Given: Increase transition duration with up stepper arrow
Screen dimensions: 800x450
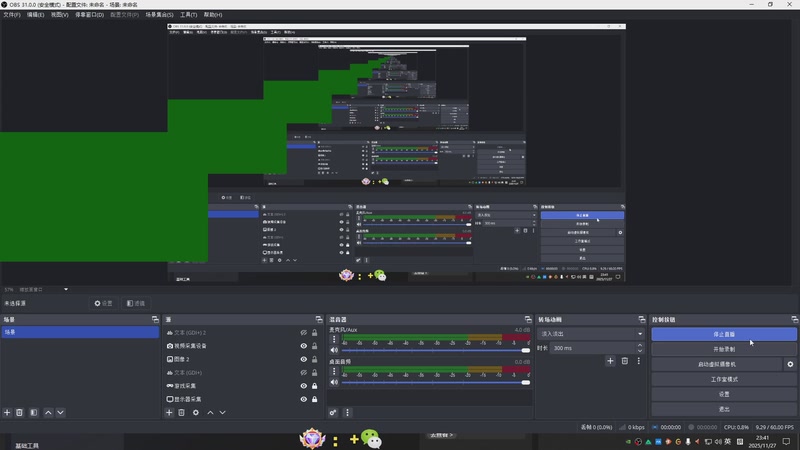Looking at the screenshot, I should click(x=640, y=345).
